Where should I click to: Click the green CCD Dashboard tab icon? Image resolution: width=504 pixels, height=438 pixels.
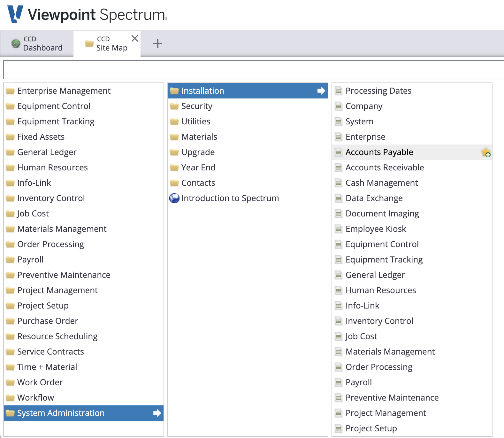coord(16,43)
